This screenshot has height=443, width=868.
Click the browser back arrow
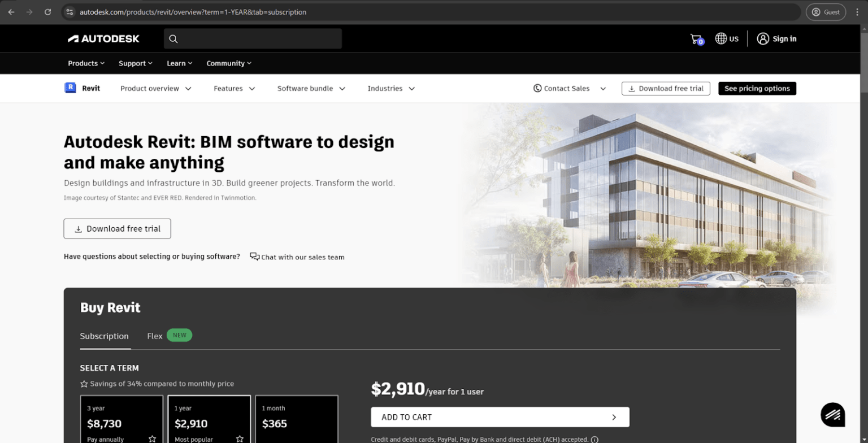[x=11, y=12]
